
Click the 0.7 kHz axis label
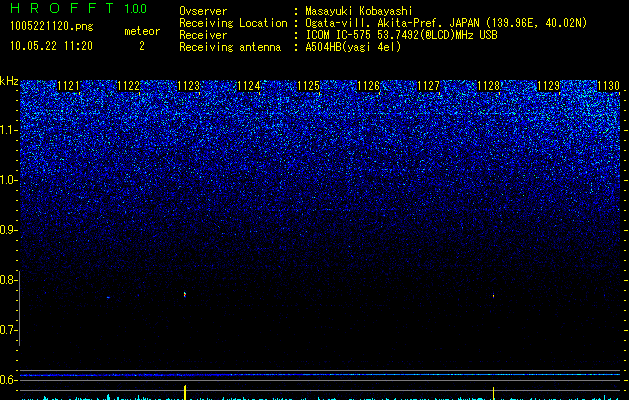(x=8, y=330)
